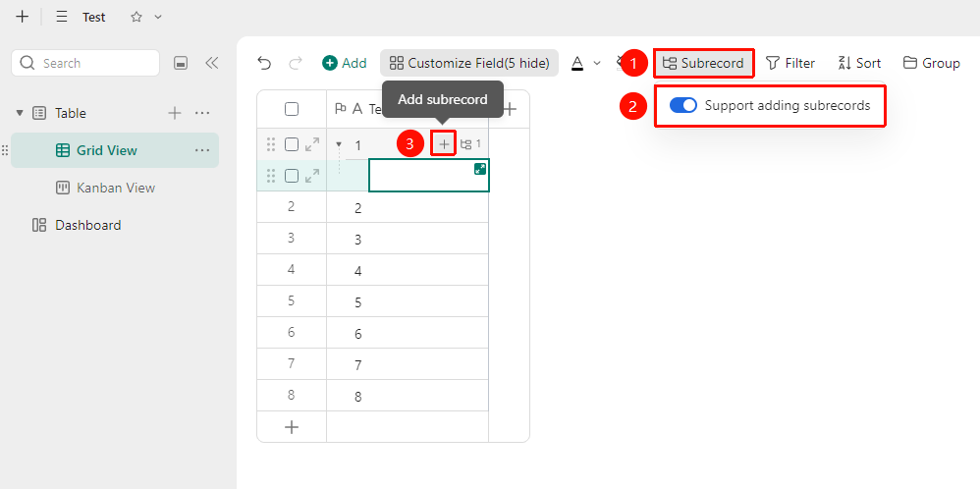
Task: Select the cell containing value 7
Action: [x=408, y=364]
